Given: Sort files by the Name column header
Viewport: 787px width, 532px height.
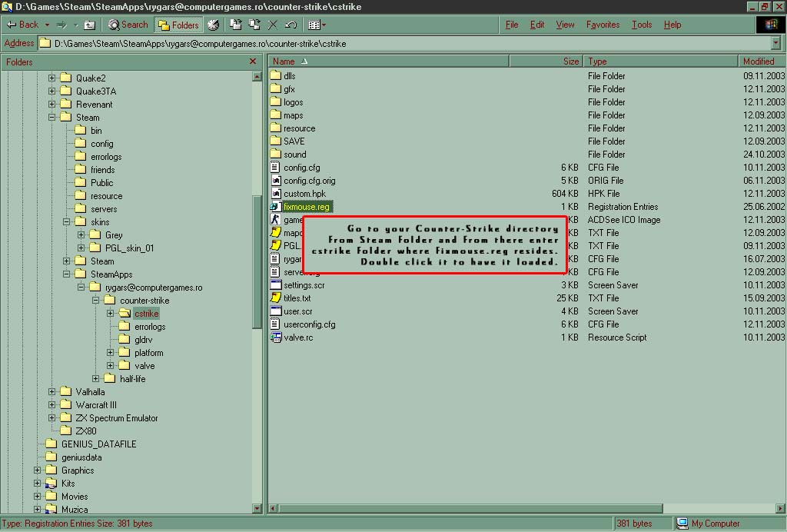Looking at the screenshot, I should 389,62.
